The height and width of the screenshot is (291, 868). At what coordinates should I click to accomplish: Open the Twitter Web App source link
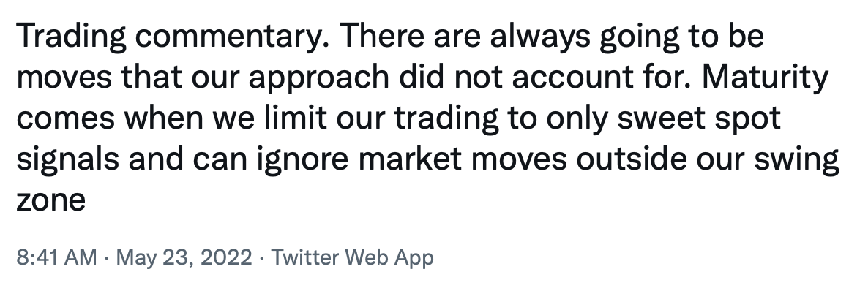click(x=352, y=257)
